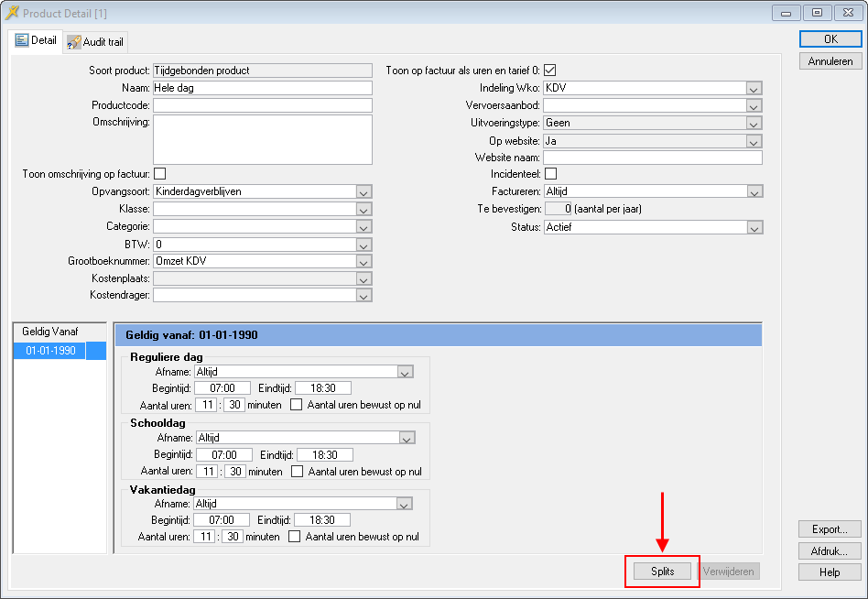The image size is (868, 599).
Task: Check the Incidenteel checkbox
Action: [x=550, y=173]
